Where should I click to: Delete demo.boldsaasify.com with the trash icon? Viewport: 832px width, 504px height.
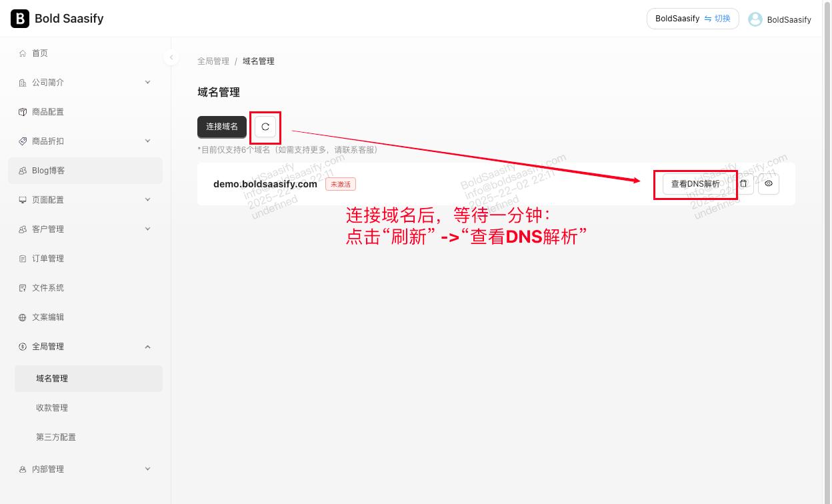743,183
